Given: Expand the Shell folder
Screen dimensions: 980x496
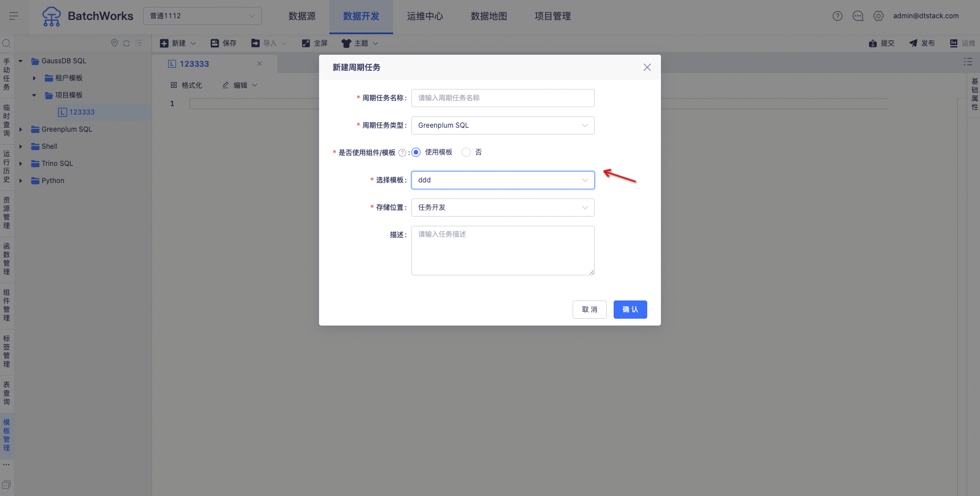Looking at the screenshot, I should click(21, 147).
